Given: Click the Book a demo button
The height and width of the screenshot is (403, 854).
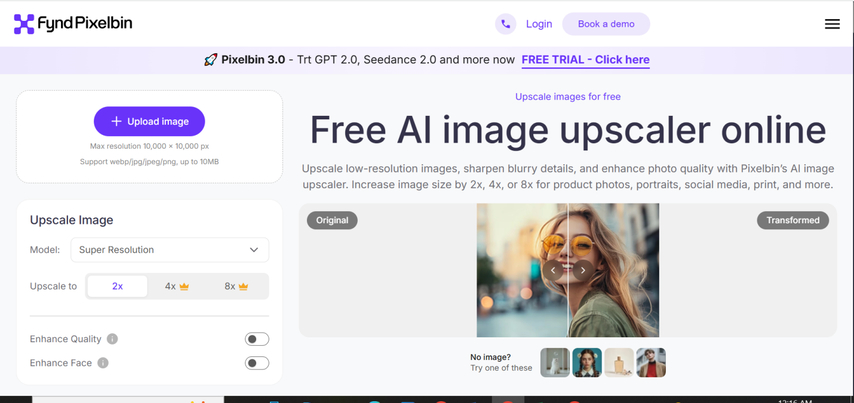Looking at the screenshot, I should coord(606,24).
